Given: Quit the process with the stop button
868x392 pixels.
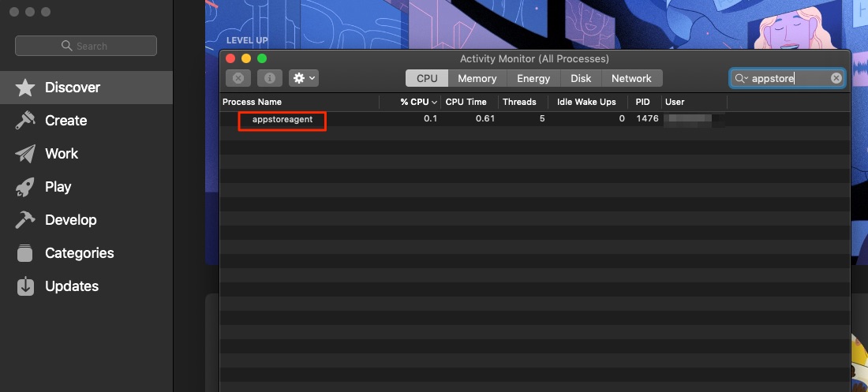Looking at the screenshot, I should [x=238, y=78].
